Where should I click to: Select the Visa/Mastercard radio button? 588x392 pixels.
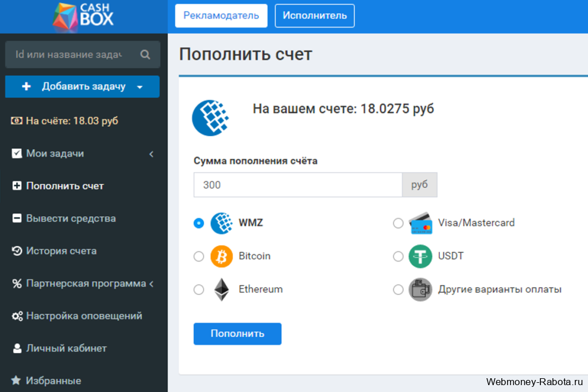point(399,223)
